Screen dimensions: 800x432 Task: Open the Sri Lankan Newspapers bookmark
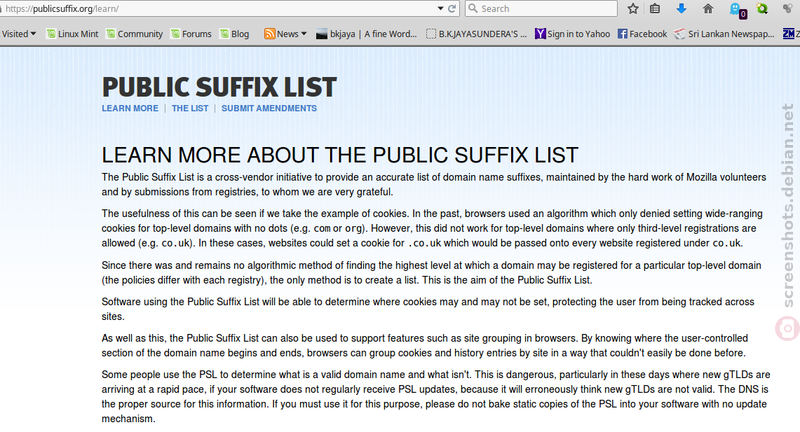724,34
